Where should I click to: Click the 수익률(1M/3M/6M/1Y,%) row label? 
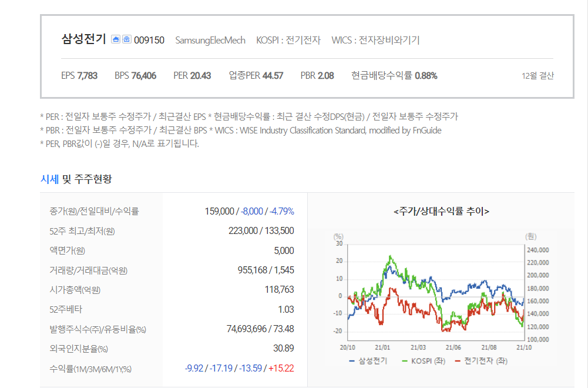click(90, 369)
